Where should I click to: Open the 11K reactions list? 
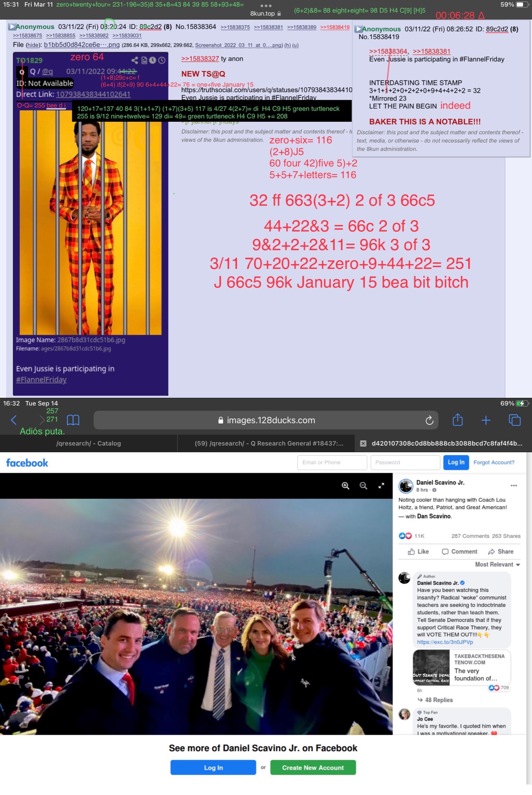[411, 536]
